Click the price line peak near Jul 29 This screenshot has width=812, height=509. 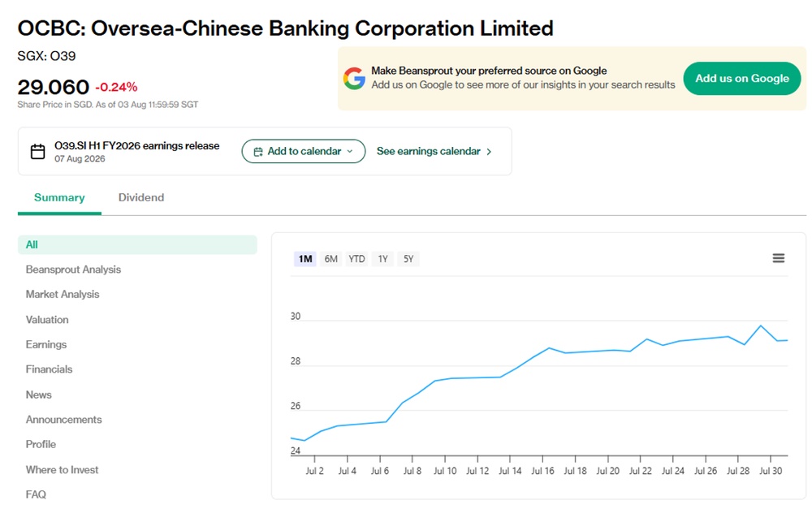[760, 326]
